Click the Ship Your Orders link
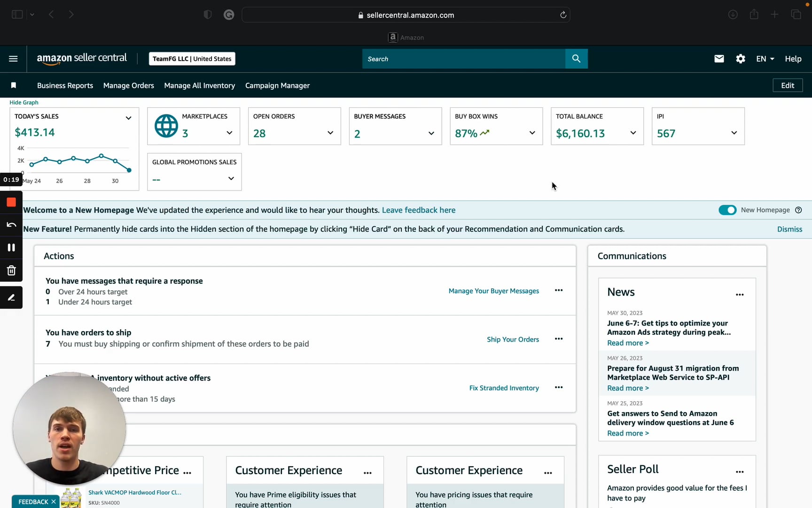This screenshot has width=812, height=508. [513, 340]
